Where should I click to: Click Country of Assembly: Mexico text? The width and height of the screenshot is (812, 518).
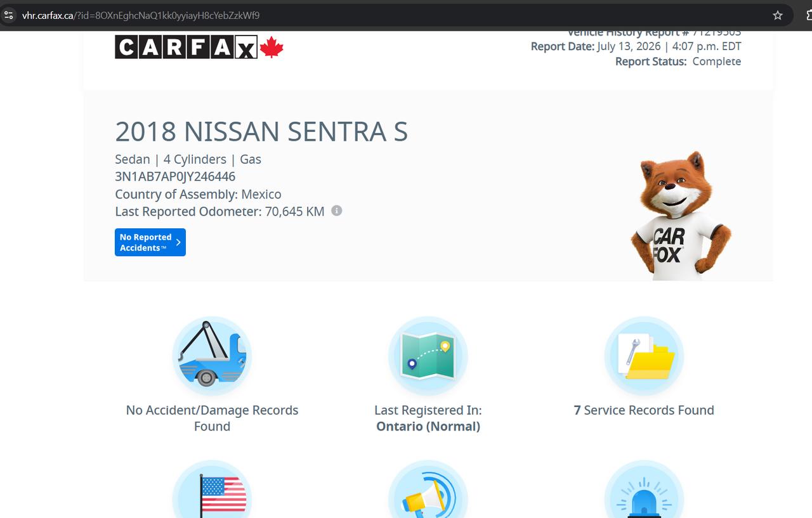198,194
